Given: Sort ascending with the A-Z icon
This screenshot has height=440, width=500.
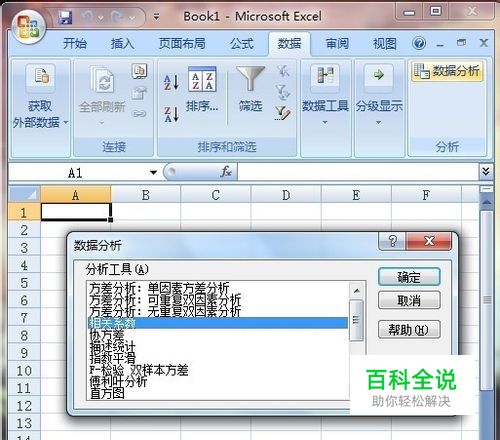Looking at the screenshot, I should pyautogui.click(x=171, y=82).
